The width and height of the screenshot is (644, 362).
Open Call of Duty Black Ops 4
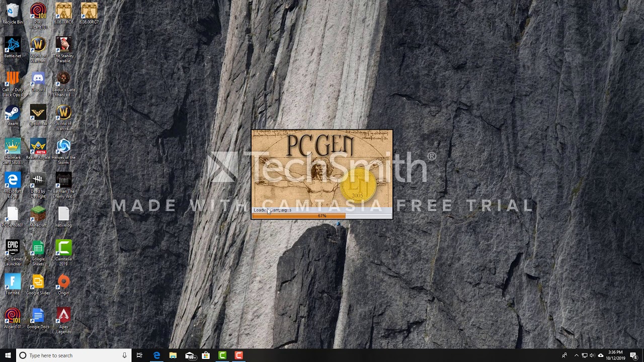pyautogui.click(x=13, y=83)
